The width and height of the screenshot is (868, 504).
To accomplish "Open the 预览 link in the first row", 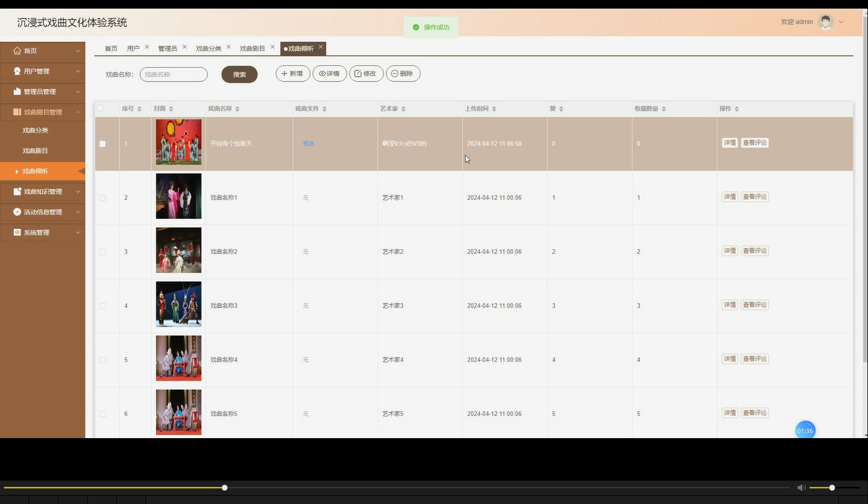I will coord(308,143).
